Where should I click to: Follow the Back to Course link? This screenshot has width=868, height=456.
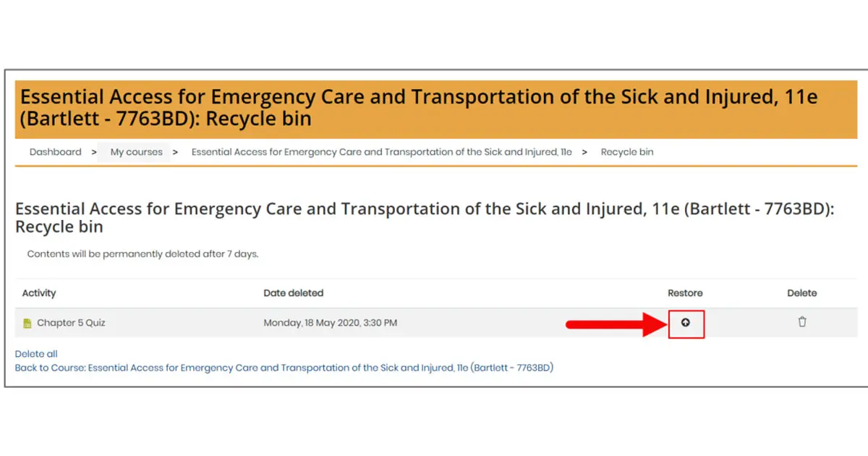point(284,368)
